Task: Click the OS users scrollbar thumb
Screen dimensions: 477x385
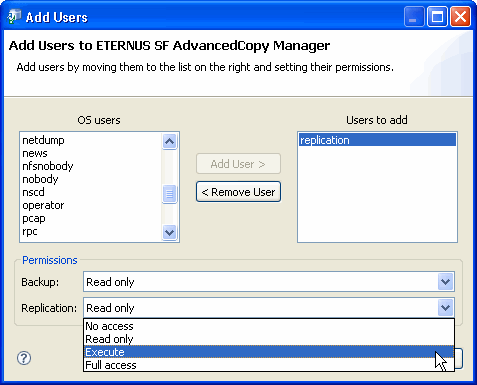Action: (169, 194)
